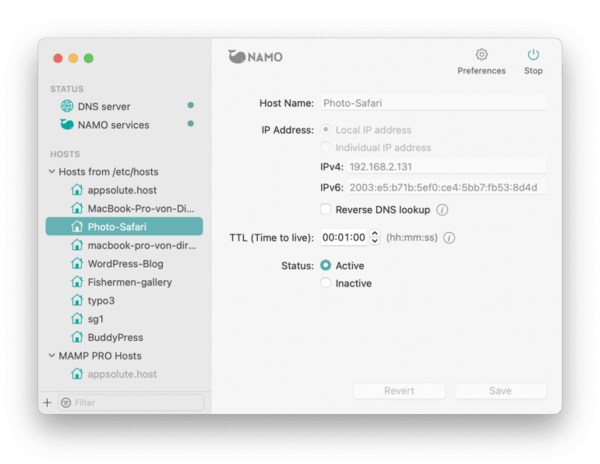600x464 pixels.
Task: Click the yellow minimize window button
Action: 73,58
